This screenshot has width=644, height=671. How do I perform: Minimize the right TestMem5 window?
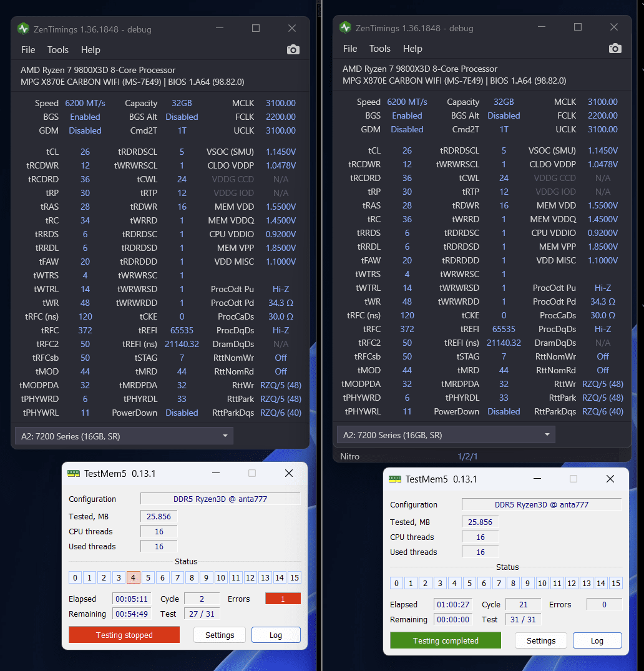(537, 479)
